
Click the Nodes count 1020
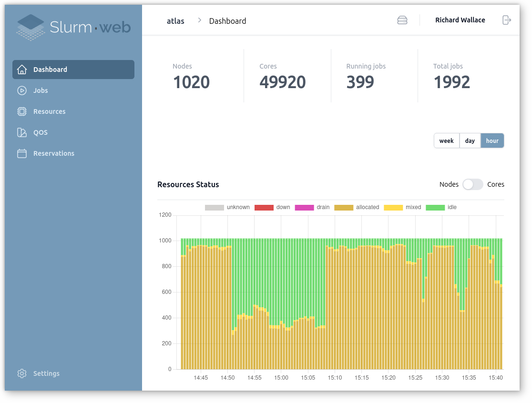pos(191,82)
